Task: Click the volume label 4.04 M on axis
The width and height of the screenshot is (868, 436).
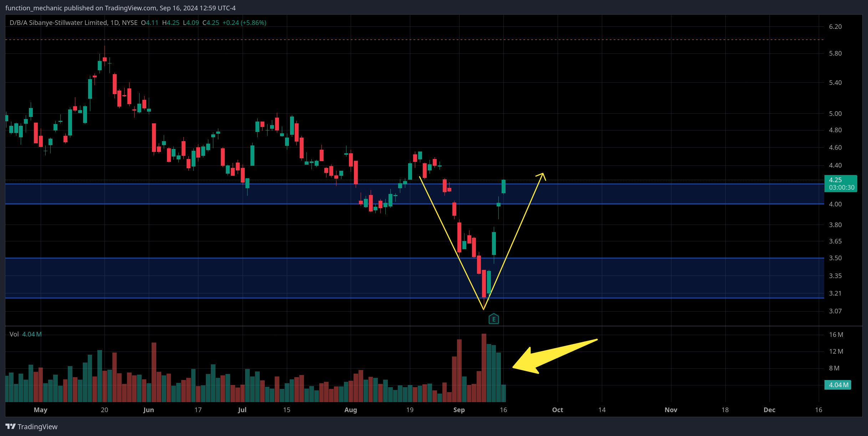Action: point(838,385)
